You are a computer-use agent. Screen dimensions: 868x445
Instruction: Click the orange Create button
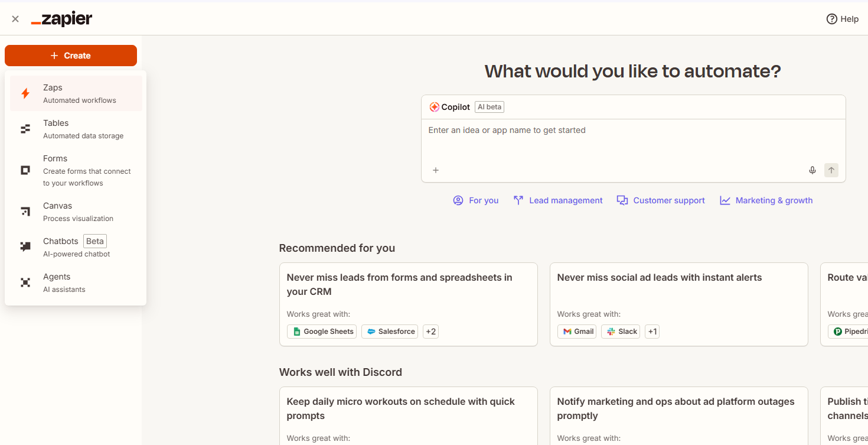(71, 56)
